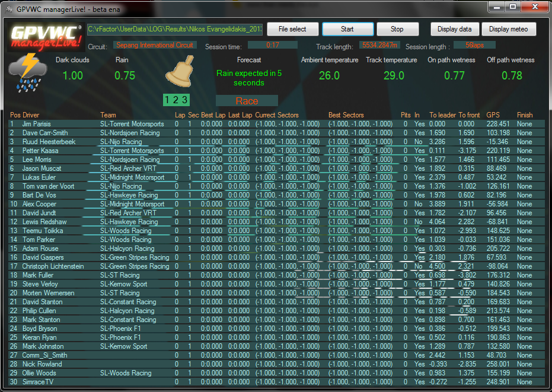The height and width of the screenshot is (392, 552).
Task: Select driver Alex Cooper
Action: point(39,204)
